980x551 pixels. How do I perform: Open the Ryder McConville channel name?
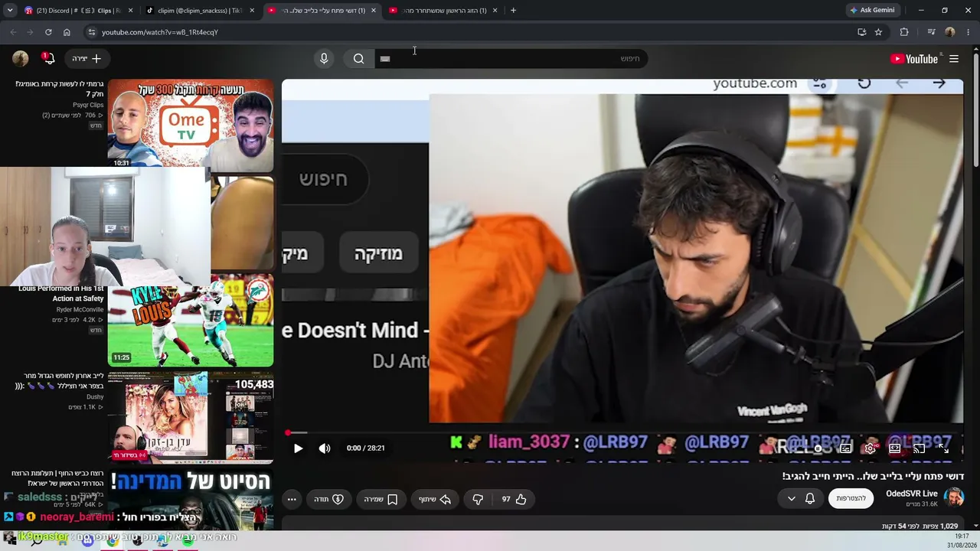pos(80,309)
